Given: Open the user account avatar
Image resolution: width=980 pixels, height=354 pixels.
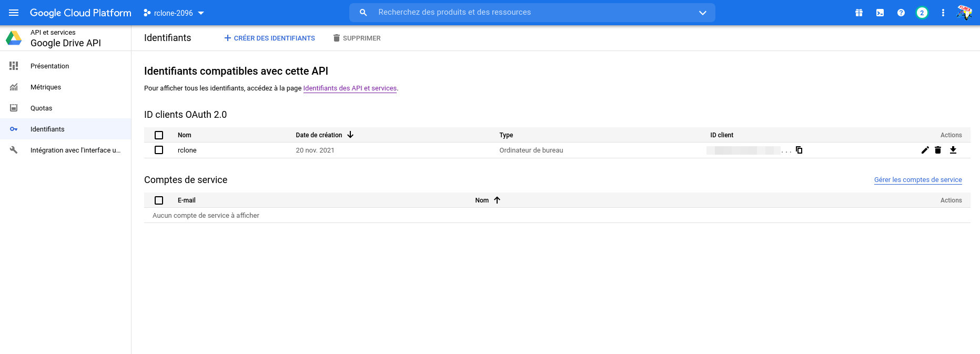Looking at the screenshot, I should coord(964,13).
